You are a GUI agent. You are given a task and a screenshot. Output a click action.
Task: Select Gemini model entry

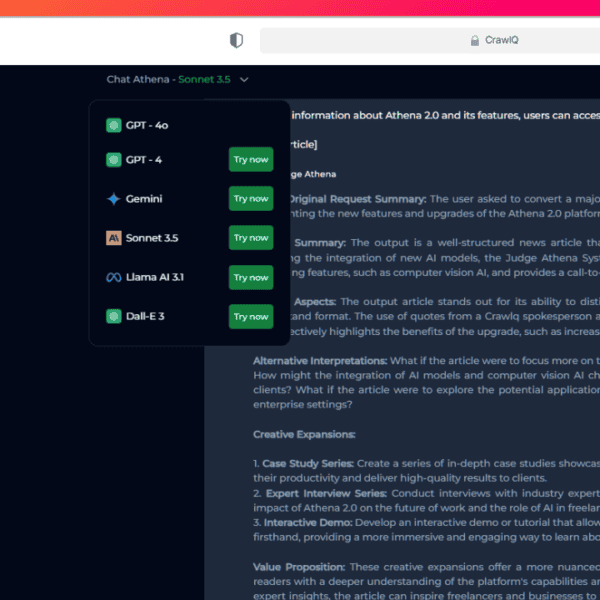coord(144,199)
